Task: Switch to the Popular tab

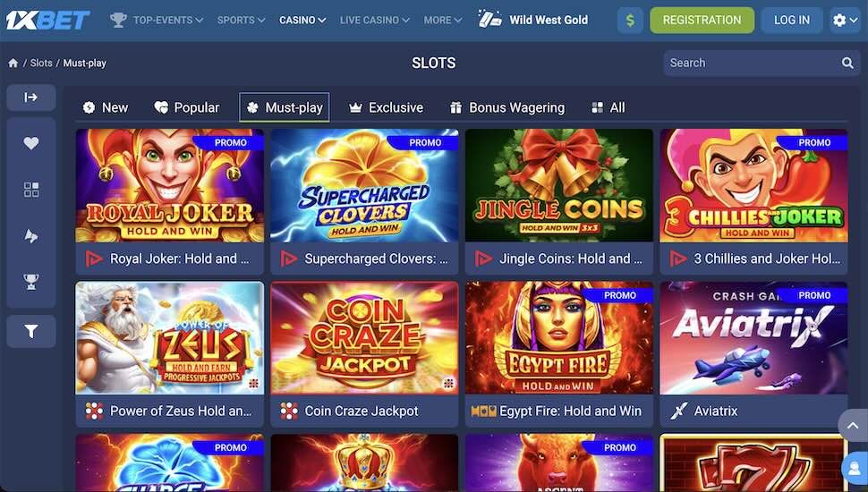Action: 187,107
